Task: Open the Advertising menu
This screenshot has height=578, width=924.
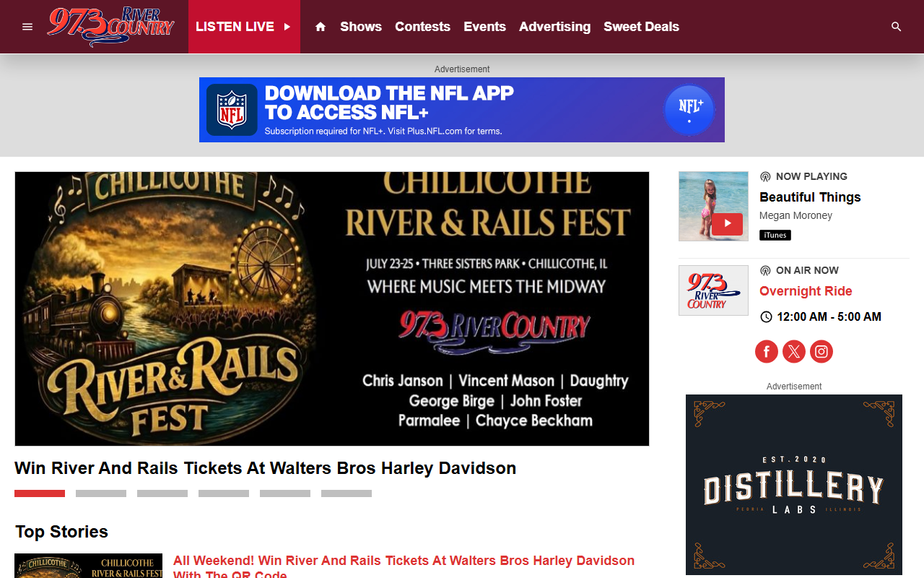Action: [x=554, y=27]
